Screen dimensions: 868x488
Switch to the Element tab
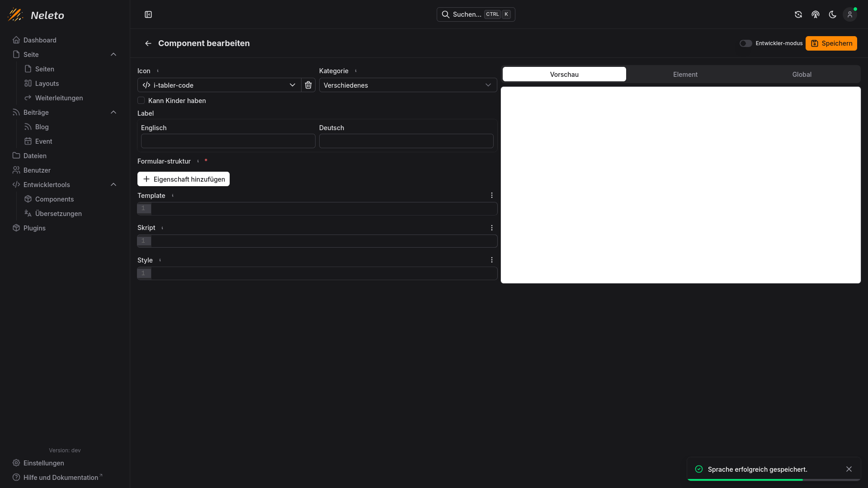point(685,74)
